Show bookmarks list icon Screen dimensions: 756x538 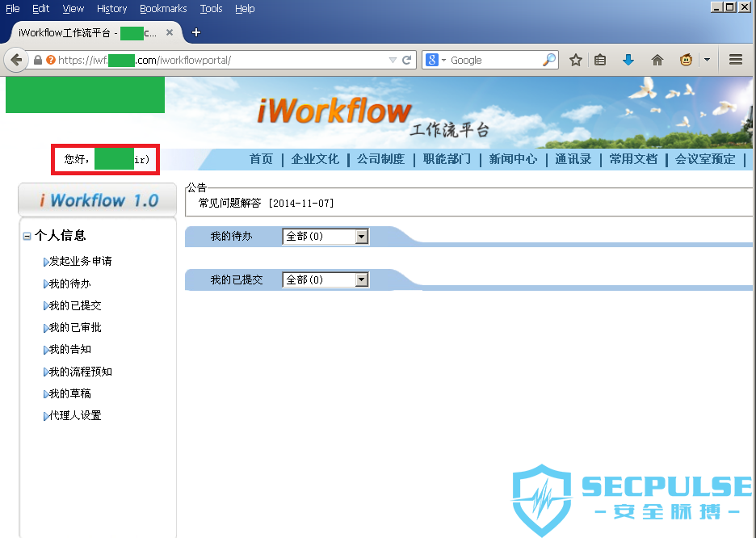click(600, 61)
